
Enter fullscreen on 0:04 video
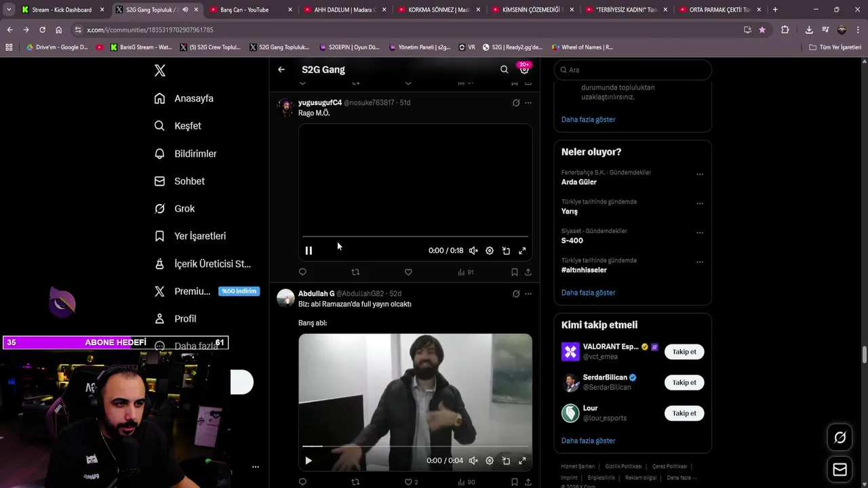coord(522,461)
